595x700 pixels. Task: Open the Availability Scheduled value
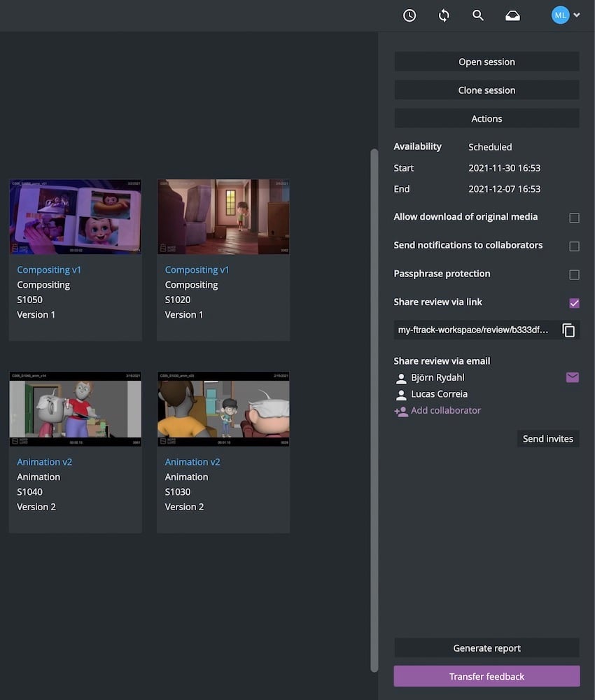tap(490, 147)
